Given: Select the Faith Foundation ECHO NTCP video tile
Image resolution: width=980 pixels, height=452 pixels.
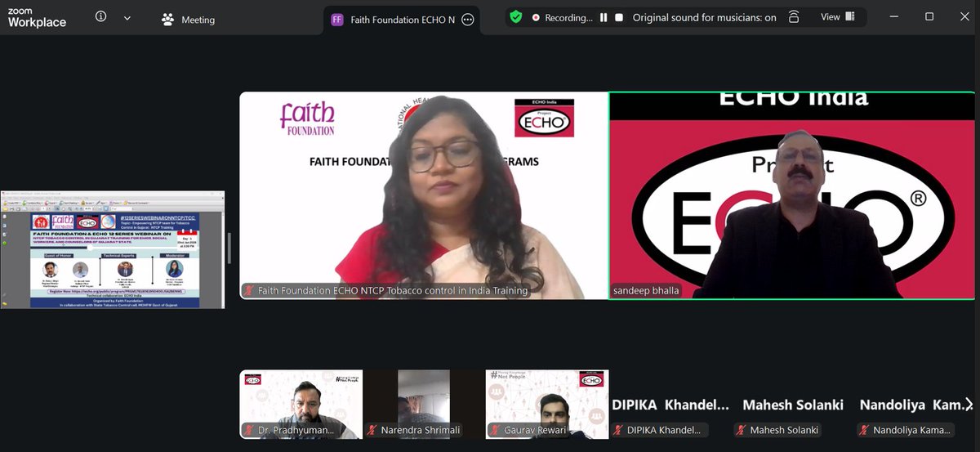Looking at the screenshot, I should point(424,195).
